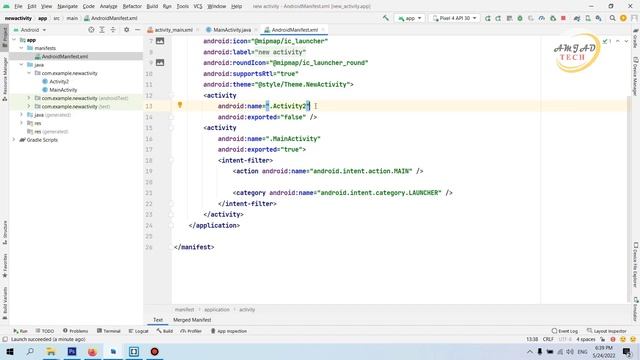The height and width of the screenshot is (360, 640).
Task: Open the Problems tool window
Action: pyautogui.click(x=75, y=331)
